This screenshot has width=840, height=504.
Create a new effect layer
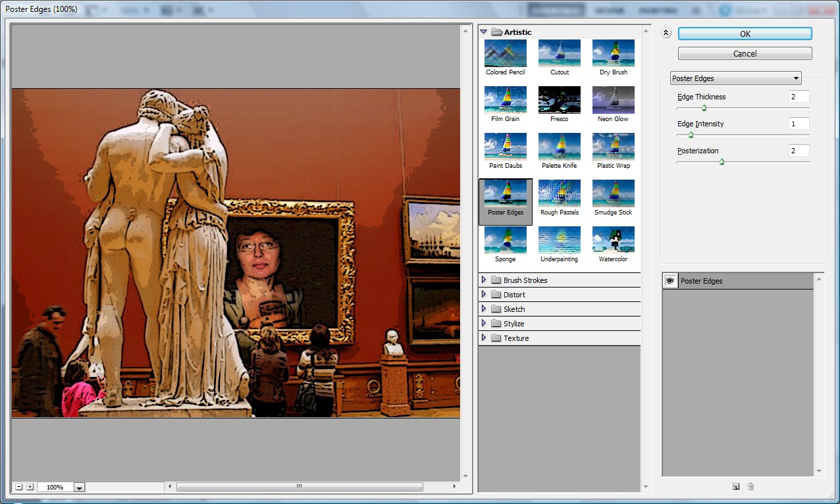[x=735, y=487]
